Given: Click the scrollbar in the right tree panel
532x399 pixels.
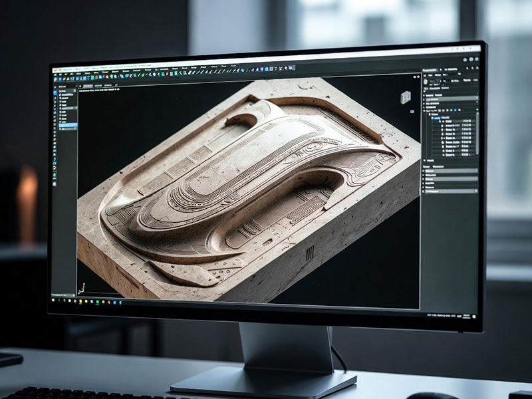Looking at the screenshot, I should tap(476, 133).
